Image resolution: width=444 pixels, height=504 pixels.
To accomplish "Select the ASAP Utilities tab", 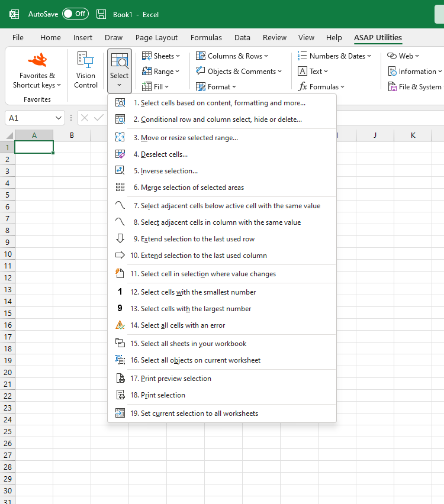I will point(378,38).
